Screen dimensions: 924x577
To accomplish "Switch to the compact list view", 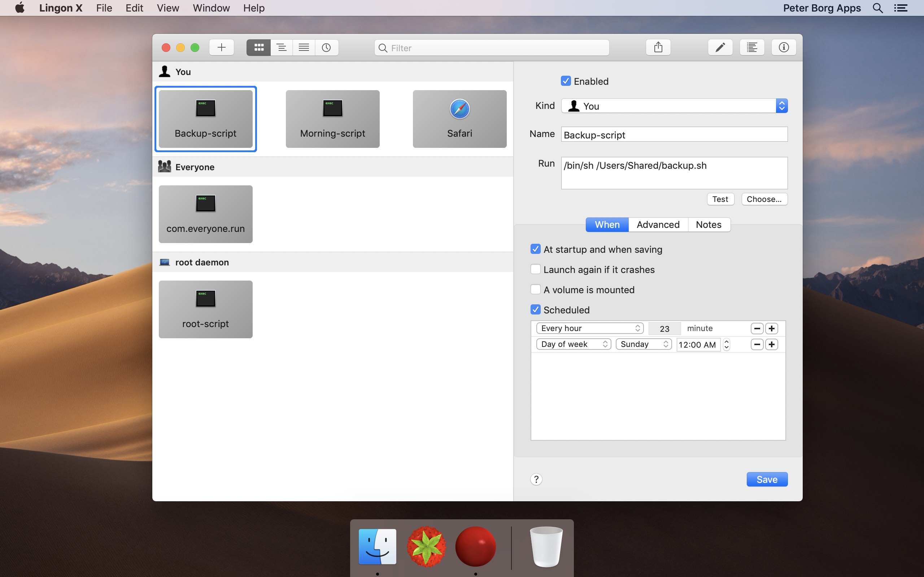I will tap(281, 47).
